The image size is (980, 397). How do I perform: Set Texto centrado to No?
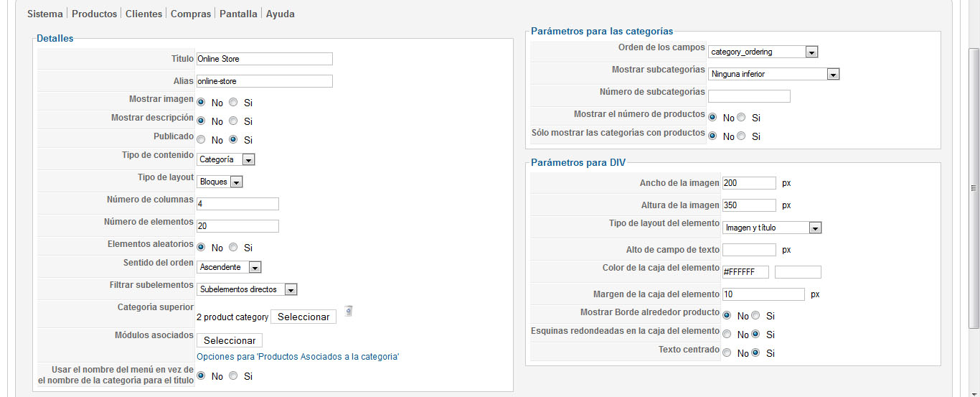pyautogui.click(x=727, y=352)
